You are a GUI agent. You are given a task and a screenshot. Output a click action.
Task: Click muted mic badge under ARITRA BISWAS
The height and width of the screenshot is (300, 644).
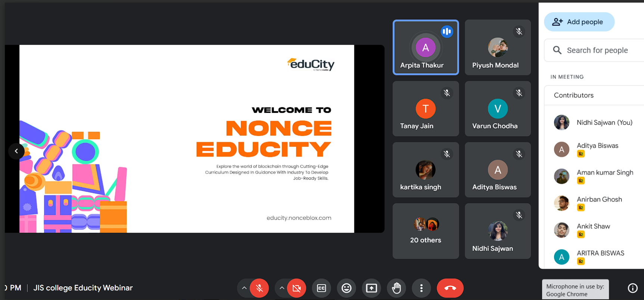tap(581, 262)
